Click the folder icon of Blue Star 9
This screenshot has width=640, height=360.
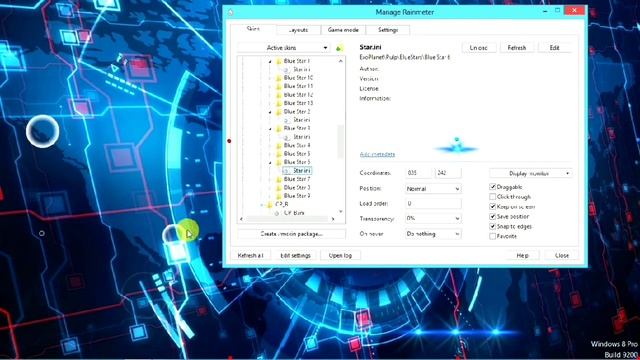(279, 196)
